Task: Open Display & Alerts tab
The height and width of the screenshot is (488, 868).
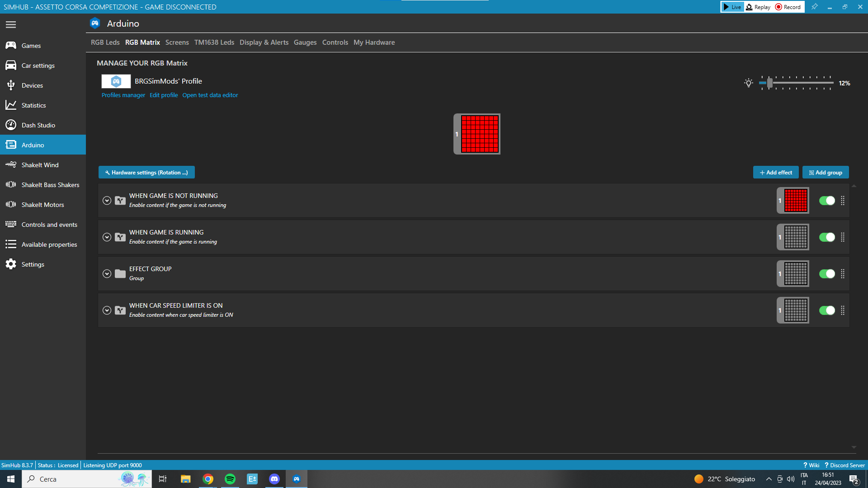Action: coord(264,42)
